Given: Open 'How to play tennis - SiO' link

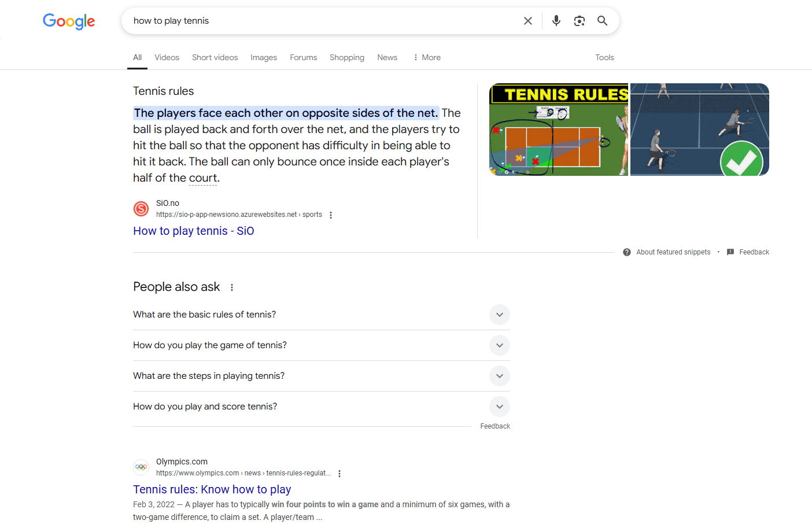Looking at the screenshot, I should 194,231.
